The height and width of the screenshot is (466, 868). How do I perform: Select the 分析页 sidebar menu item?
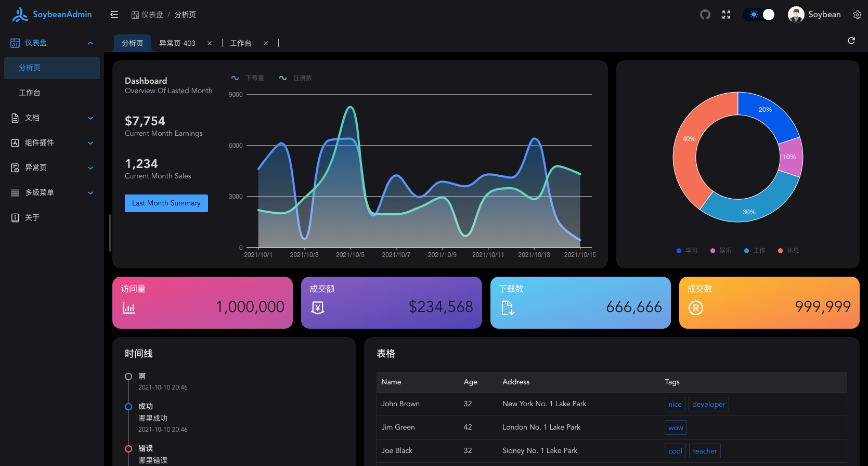(x=52, y=68)
